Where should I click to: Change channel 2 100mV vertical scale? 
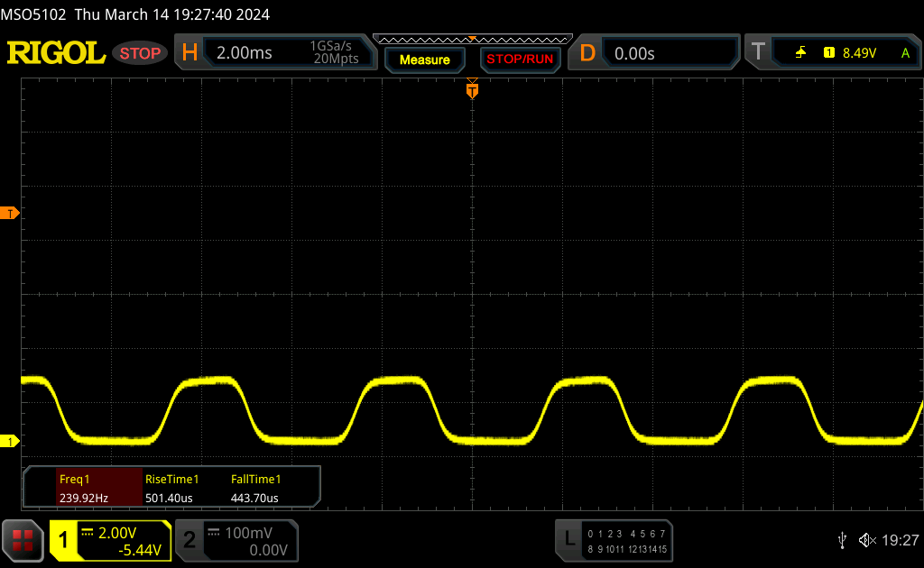[249, 533]
